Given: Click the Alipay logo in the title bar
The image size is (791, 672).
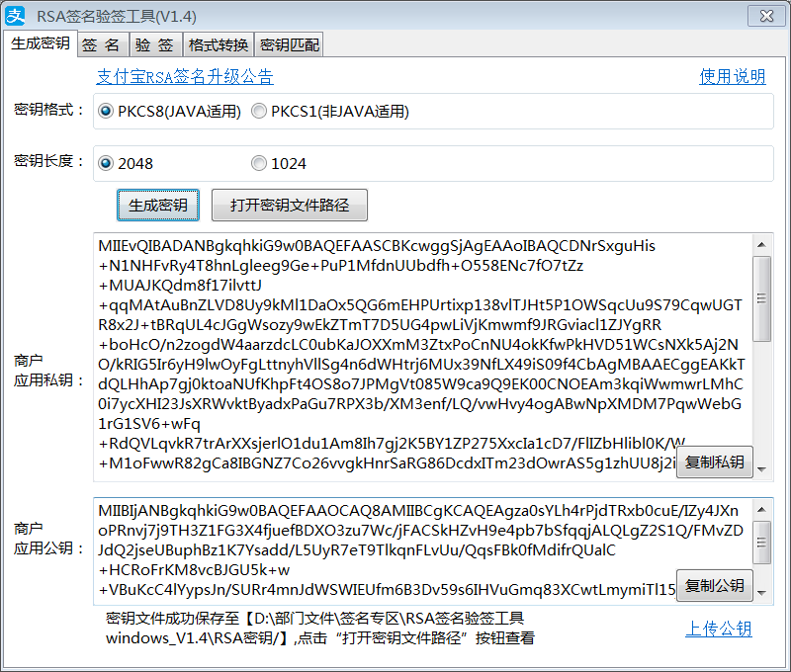Looking at the screenshot, I should 16,15.
